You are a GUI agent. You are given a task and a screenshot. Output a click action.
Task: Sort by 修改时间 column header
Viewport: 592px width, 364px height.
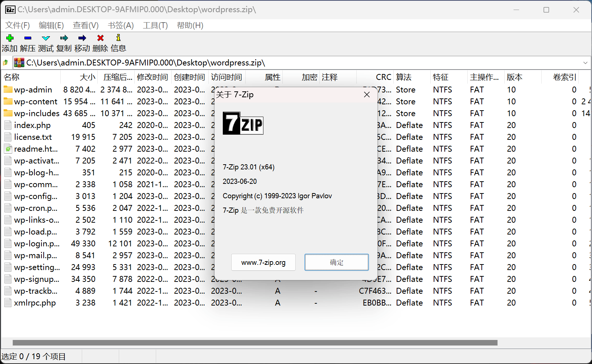(153, 77)
